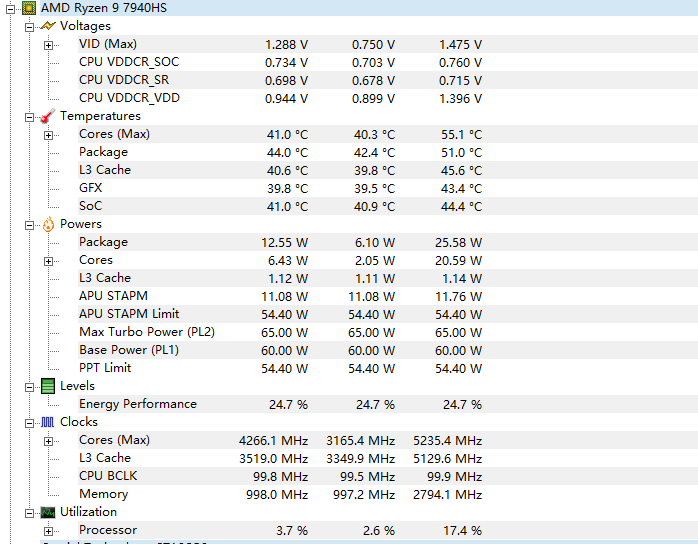Image resolution: width=698 pixels, height=544 pixels.
Task: Click the Temperatures thermometer icon
Action: (48, 116)
